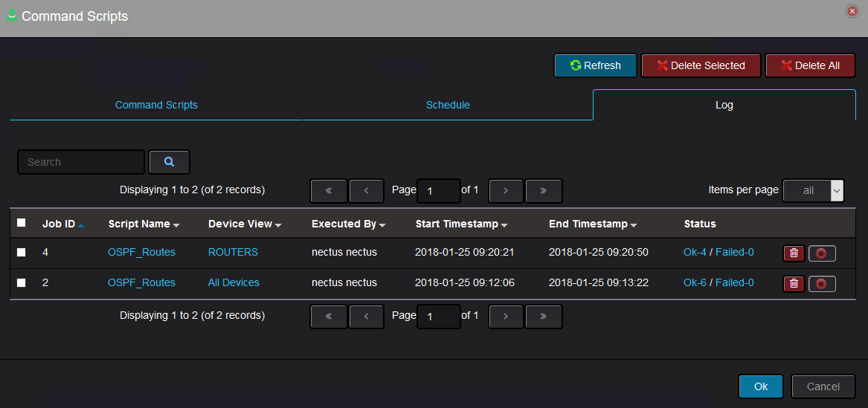This screenshot has height=408, width=868.
Task: Click previous page arrow in bottom pager
Action: click(367, 317)
